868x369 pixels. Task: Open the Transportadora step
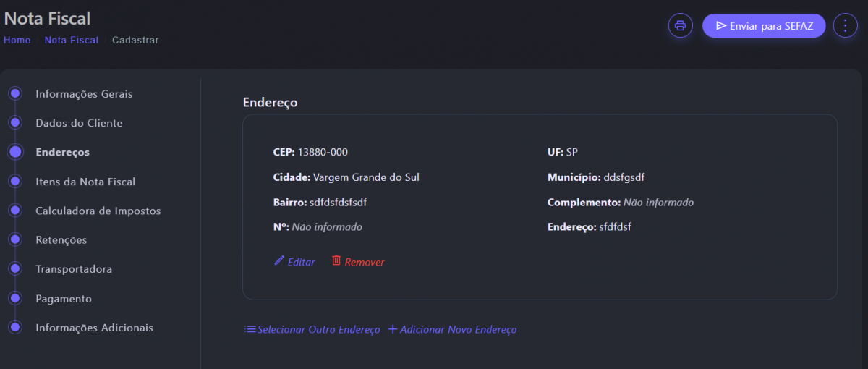coord(74,269)
